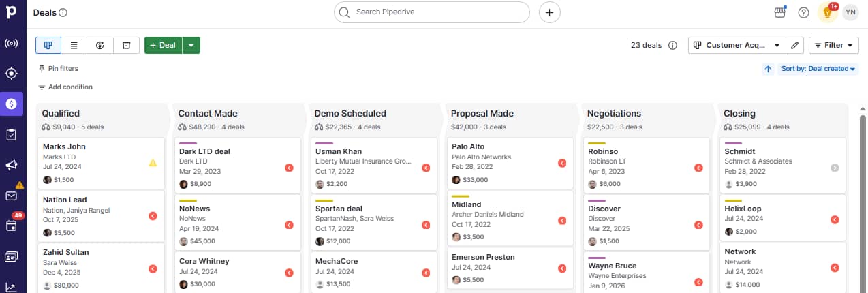Open the Filter dropdown
This screenshot has width=868, height=293.
click(x=834, y=45)
